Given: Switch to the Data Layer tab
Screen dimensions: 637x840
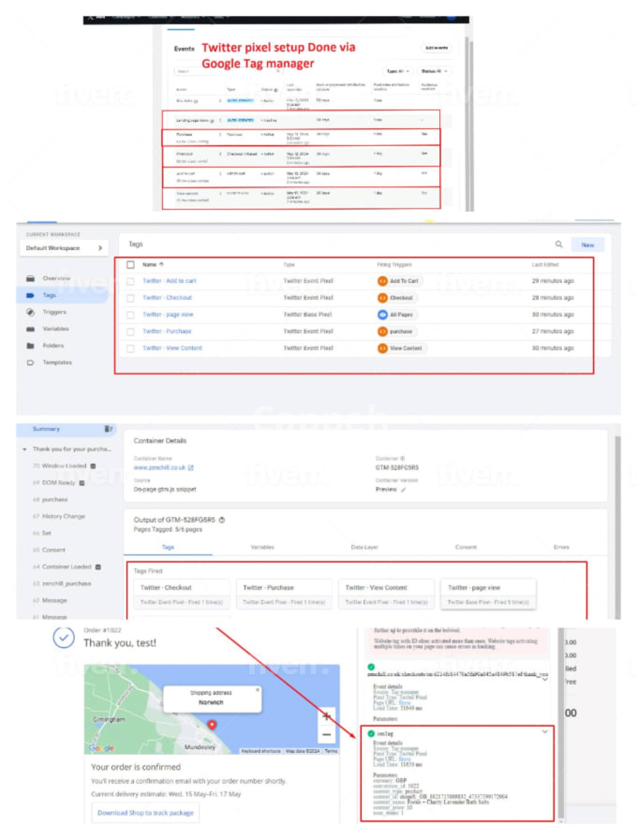Looking at the screenshot, I should pos(364,547).
